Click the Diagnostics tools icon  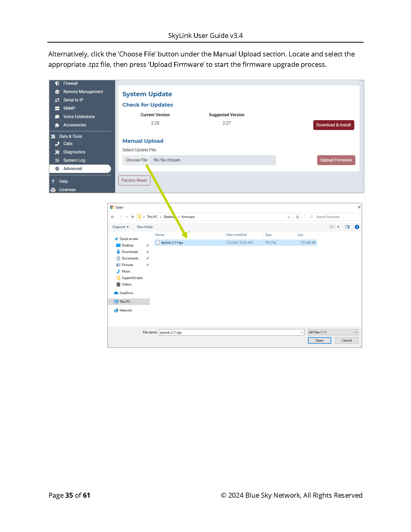tap(57, 152)
